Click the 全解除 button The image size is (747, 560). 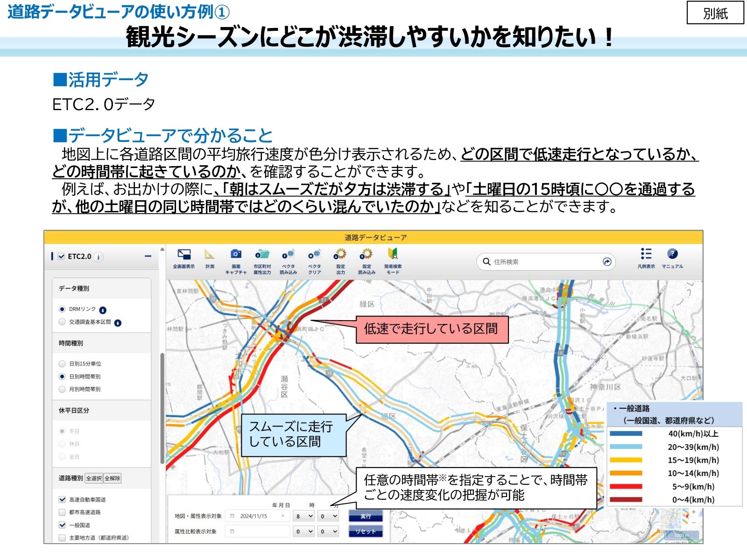[x=113, y=478]
